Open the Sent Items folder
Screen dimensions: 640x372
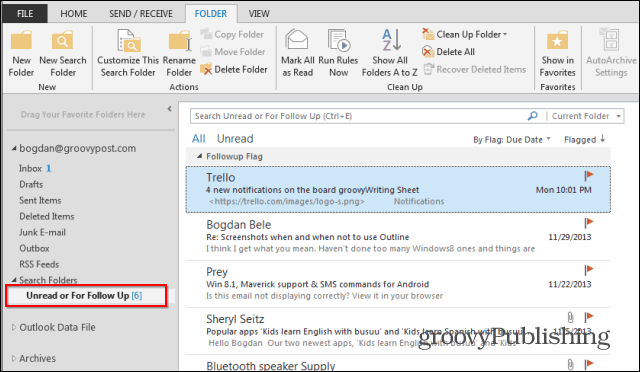pos(40,200)
